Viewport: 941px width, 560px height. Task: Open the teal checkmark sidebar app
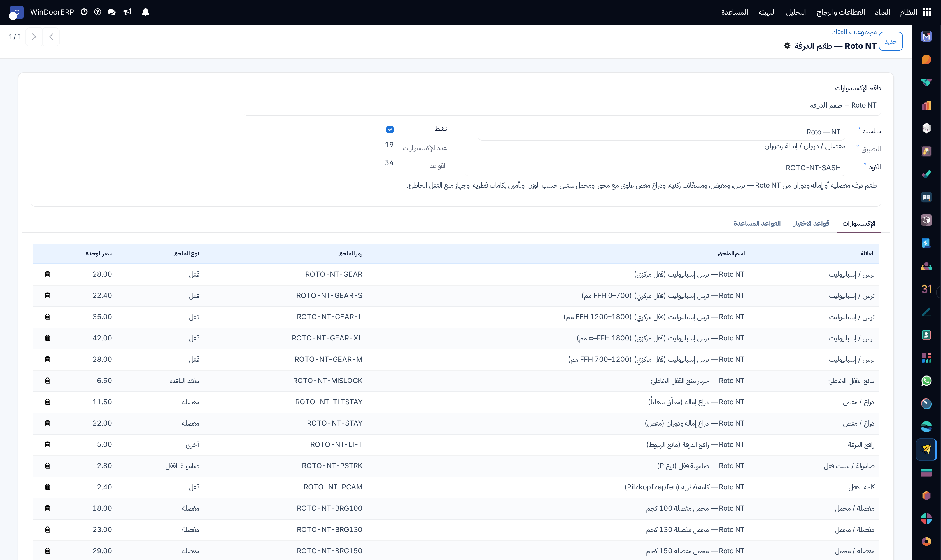[926, 174]
